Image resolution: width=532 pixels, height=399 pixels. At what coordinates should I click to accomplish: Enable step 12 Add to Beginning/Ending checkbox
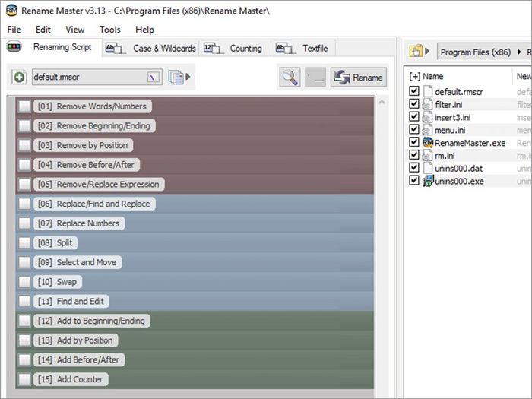point(24,321)
